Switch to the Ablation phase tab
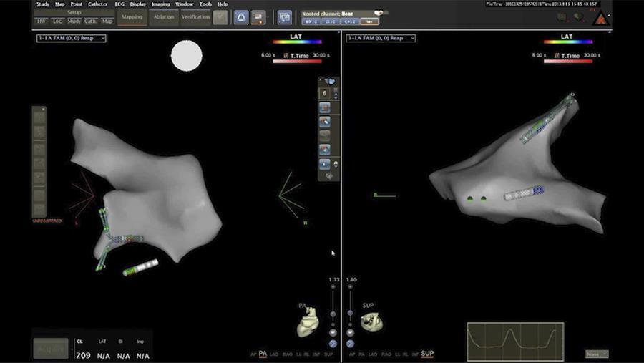Viewport: 644px width, 363px height. 163,17
